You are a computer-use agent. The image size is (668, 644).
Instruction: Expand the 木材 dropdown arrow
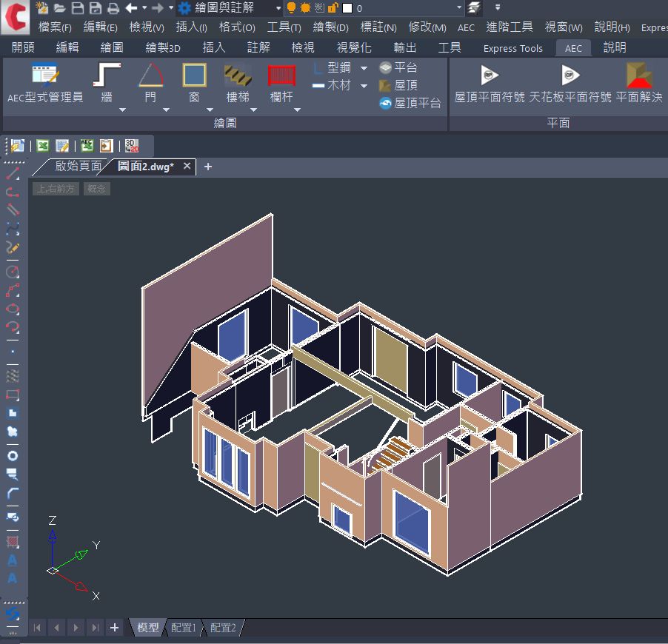click(x=362, y=84)
